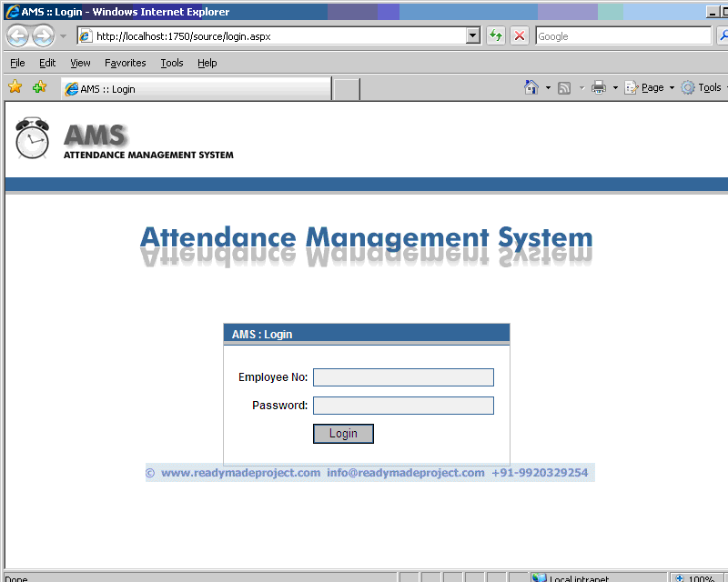Click the browser Back arrow button
728x582 pixels.
click(x=17, y=35)
